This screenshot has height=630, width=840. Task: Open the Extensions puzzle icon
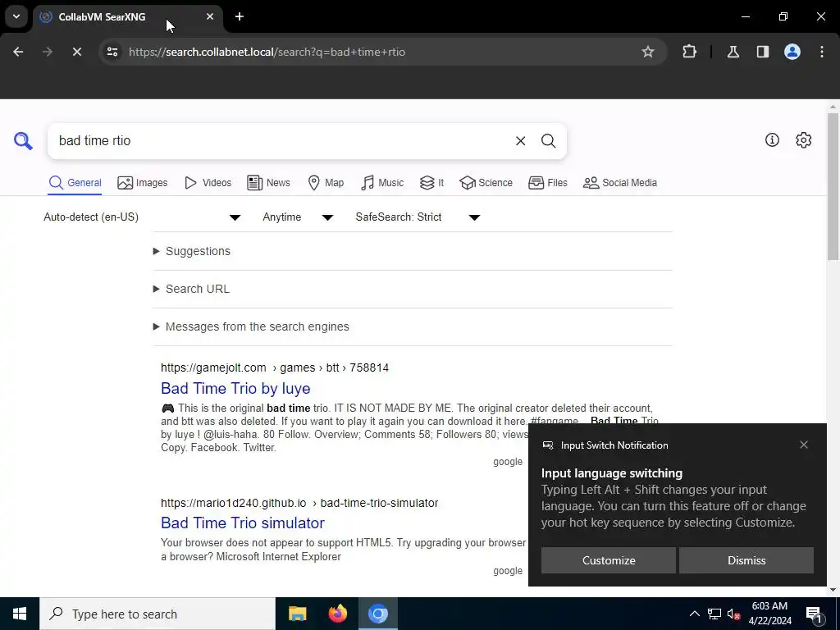[689, 52]
